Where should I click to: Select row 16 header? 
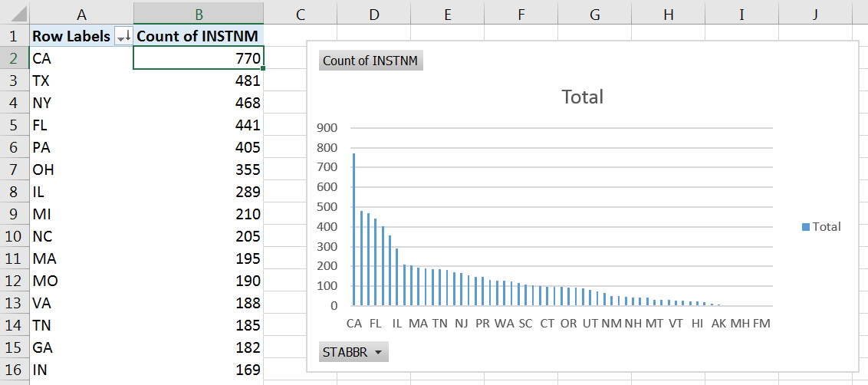pyautogui.click(x=15, y=370)
